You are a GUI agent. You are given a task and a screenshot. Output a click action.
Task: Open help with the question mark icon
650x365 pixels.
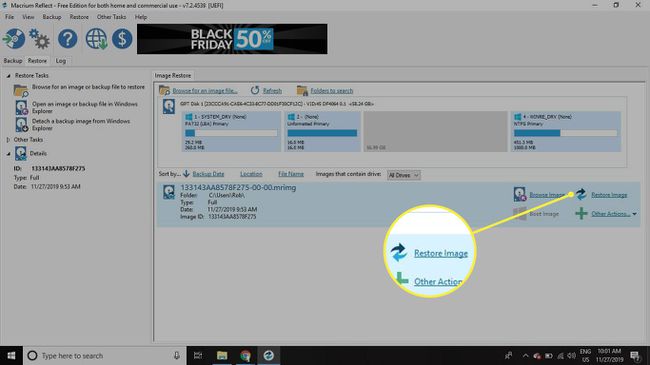[68, 39]
